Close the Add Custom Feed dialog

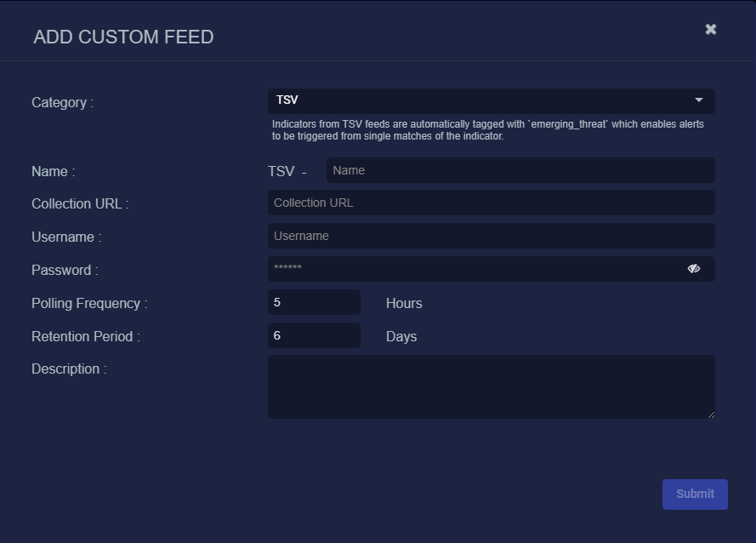(x=711, y=30)
